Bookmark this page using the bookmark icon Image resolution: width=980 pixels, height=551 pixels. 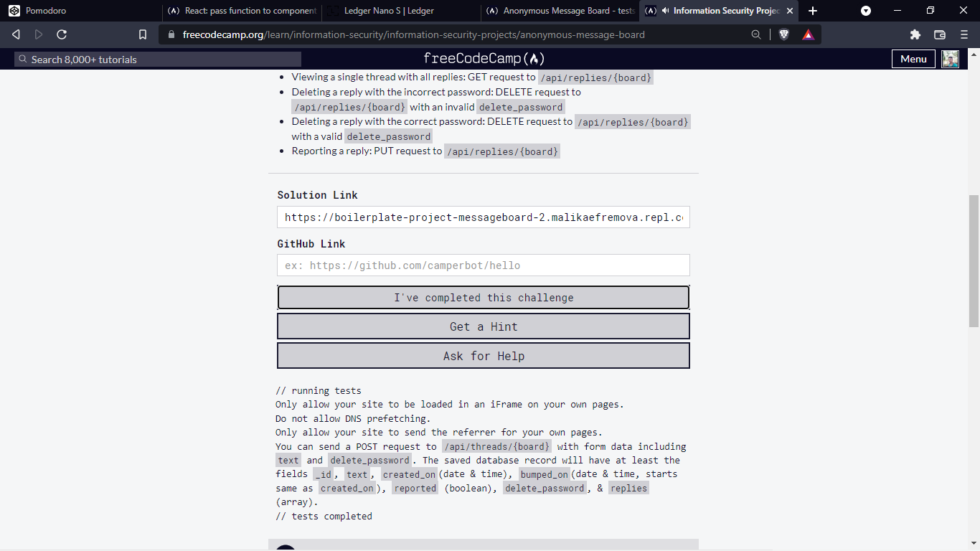pyautogui.click(x=143, y=34)
